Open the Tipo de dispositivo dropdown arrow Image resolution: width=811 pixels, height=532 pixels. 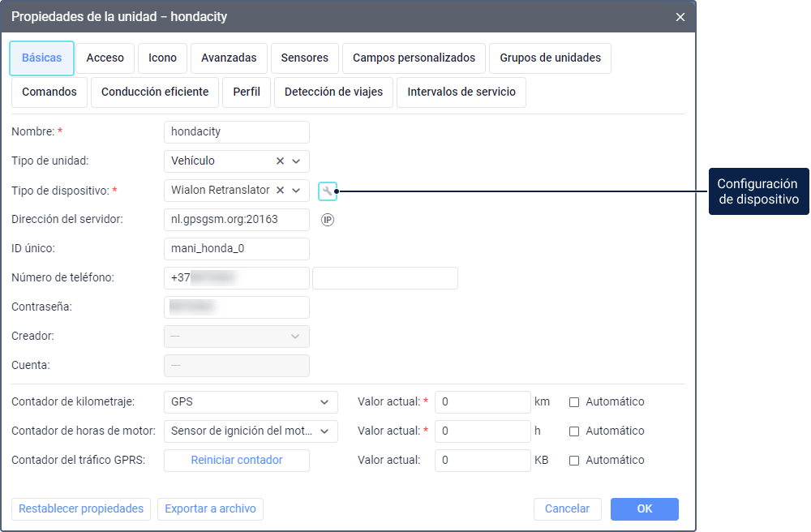click(x=297, y=191)
